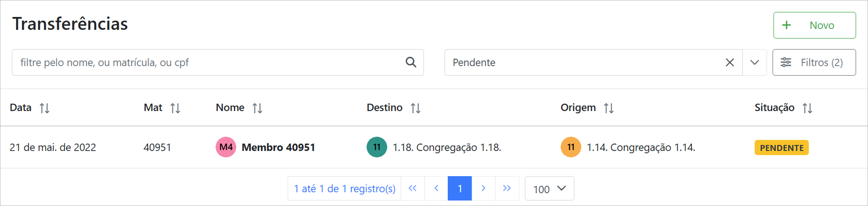Screen dimensions: 868x206
Task: Go to the previous page
Action: [436, 189]
